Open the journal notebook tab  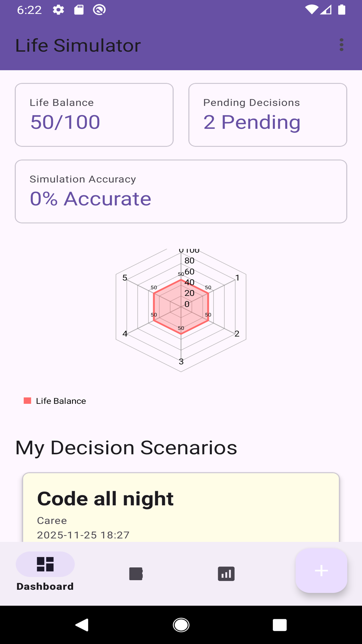click(x=136, y=574)
